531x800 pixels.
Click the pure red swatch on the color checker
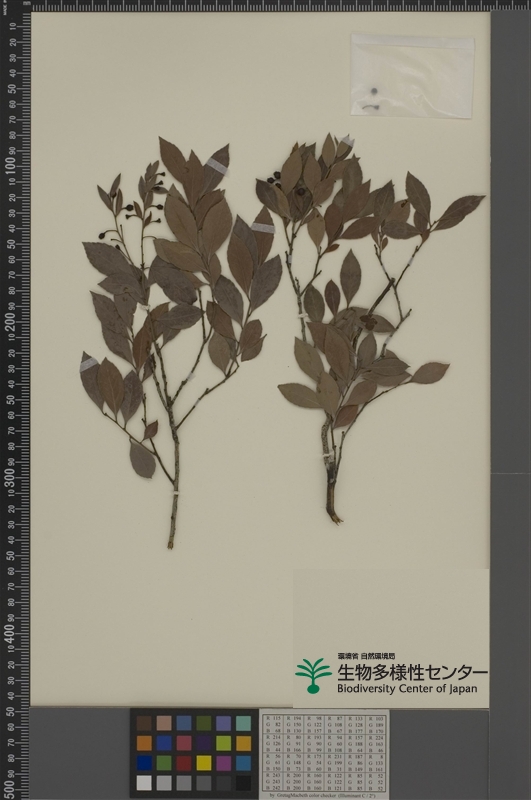click(x=184, y=763)
